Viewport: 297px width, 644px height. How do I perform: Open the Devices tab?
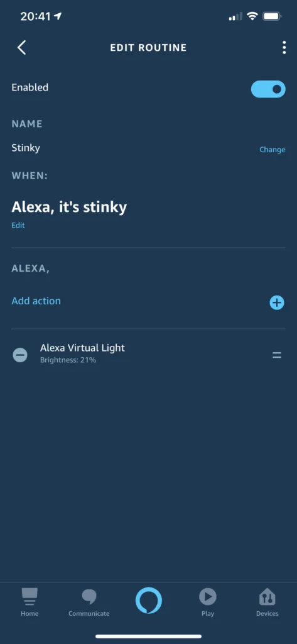pyautogui.click(x=267, y=602)
